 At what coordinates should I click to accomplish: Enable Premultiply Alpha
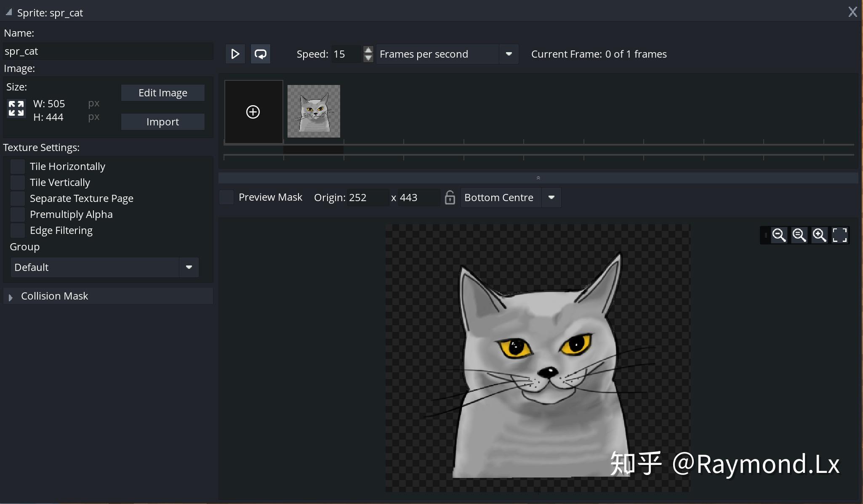coord(17,214)
